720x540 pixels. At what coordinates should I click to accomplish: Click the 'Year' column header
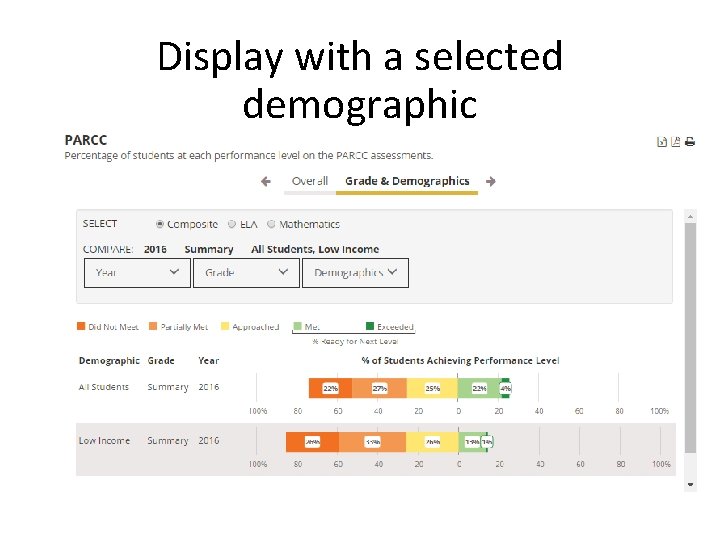coord(209,361)
